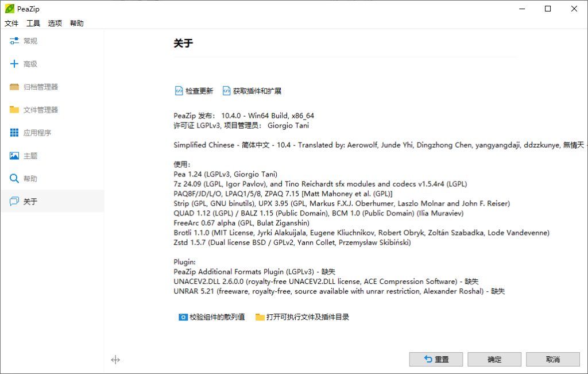Click the Zstd 1.5.7 line
588x374 pixels.
coord(292,242)
